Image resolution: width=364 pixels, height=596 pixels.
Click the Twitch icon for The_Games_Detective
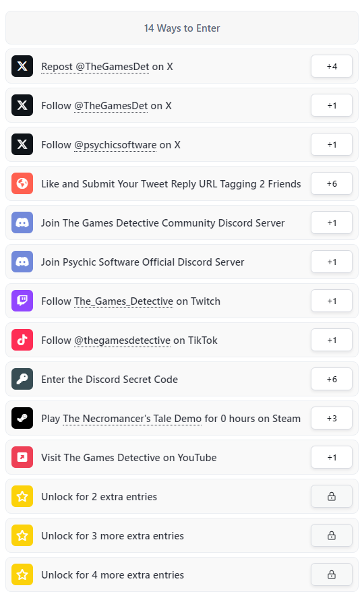tap(22, 301)
